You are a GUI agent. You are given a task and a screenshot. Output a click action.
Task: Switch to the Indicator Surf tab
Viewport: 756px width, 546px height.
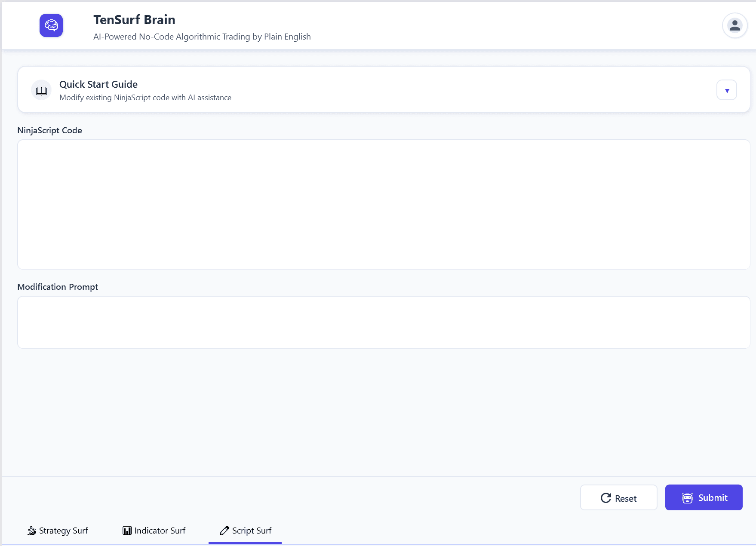coord(154,531)
